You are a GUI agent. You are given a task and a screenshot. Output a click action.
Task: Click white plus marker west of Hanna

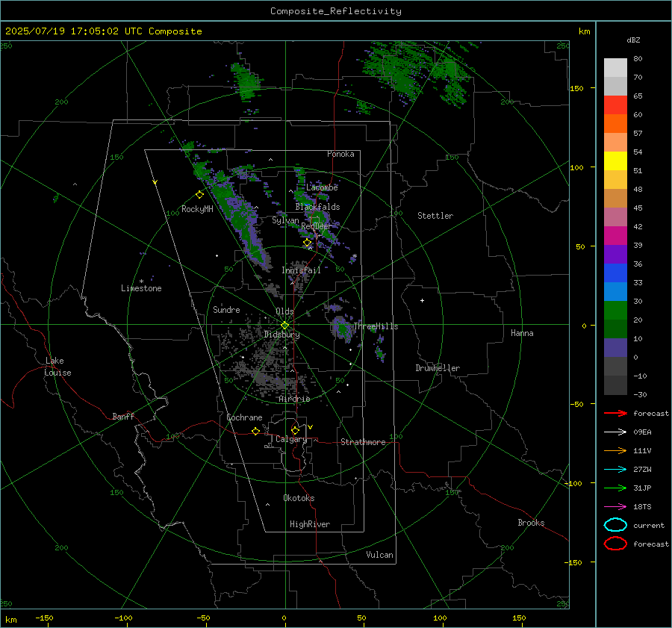(x=422, y=300)
